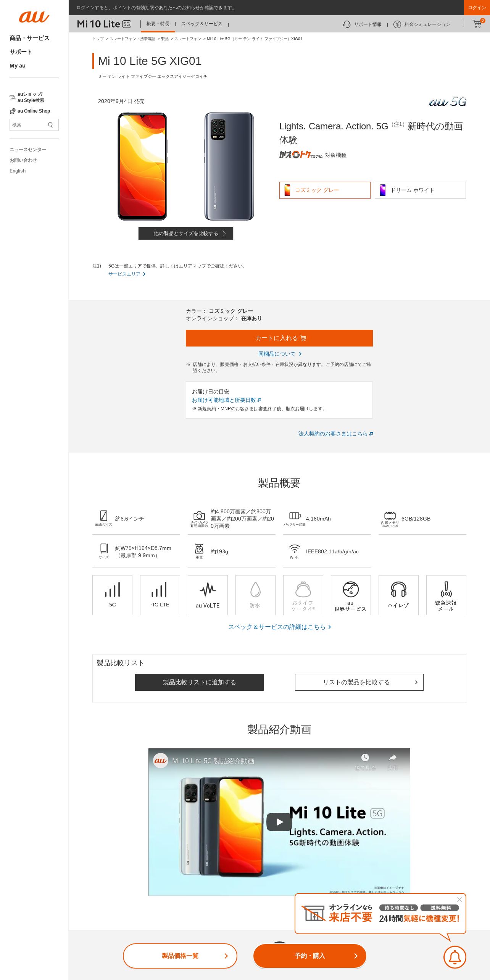This screenshot has height=980, width=490.
Task: Select the 4G LTE feature tile
Action: coord(160,595)
